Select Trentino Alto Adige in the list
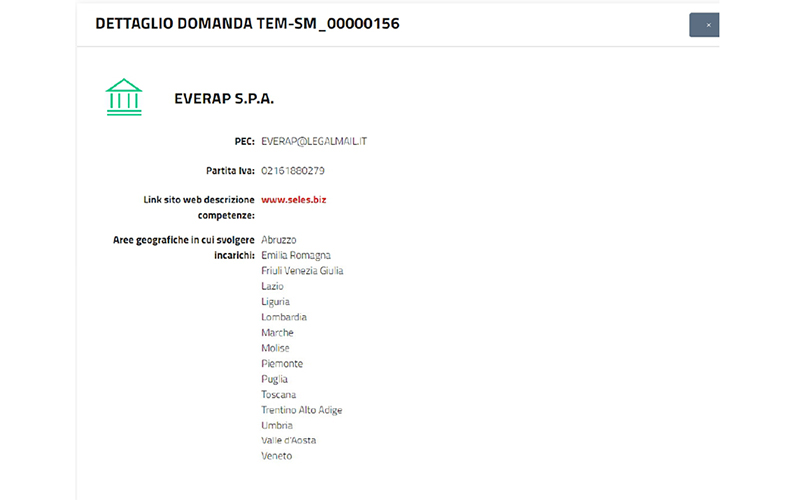The image size is (800, 500). tap(302, 410)
